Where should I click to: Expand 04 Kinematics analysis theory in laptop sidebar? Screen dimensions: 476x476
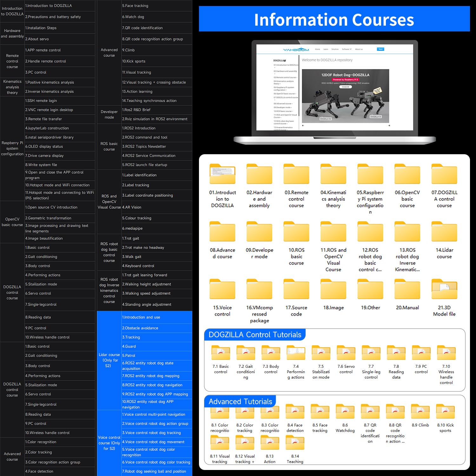(284, 82)
